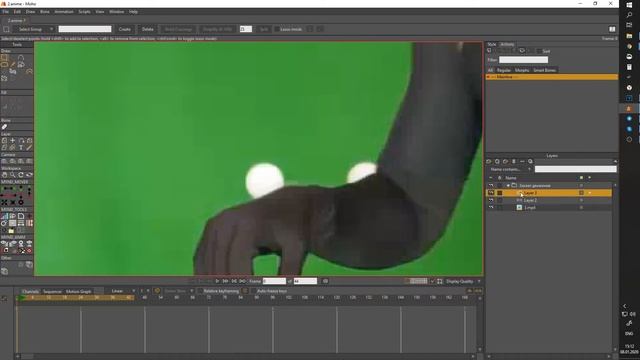This screenshot has width=640, height=360.
Task: Select the first Layer tool icon
Action: (x=4, y=140)
